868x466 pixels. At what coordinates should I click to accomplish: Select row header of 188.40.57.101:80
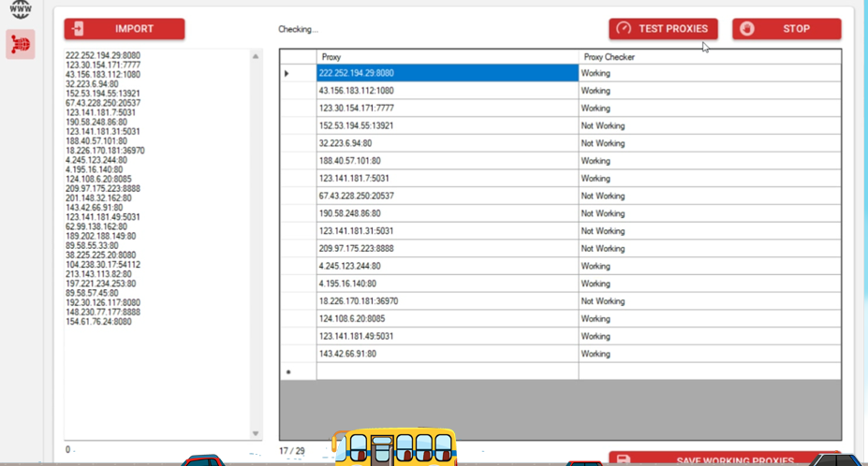tap(299, 161)
